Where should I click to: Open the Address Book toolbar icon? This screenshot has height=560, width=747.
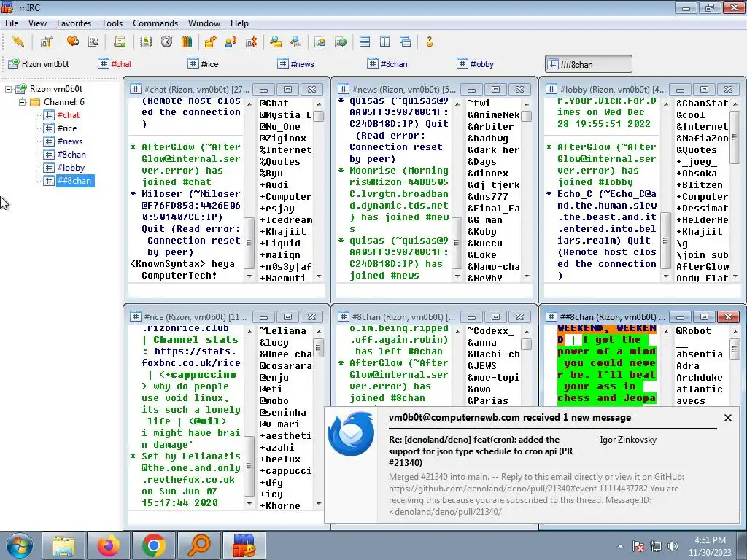tap(146, 42)
